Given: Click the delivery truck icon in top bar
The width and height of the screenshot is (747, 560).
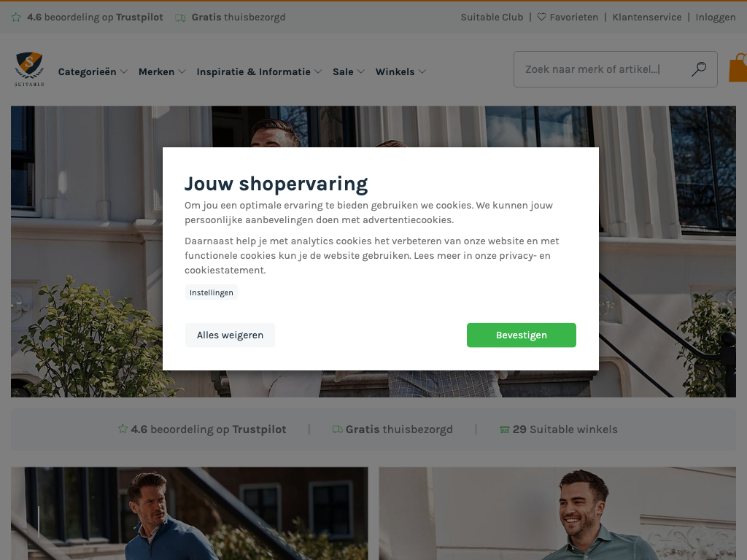Looking at the screenshot, I should coord(180,17).
